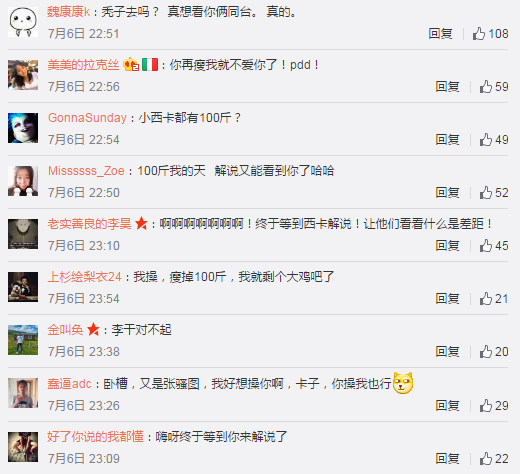The image size is (520, 474).
Task: Open GonnaSunday's avatar thumbnail
Action: pos(23,128)
